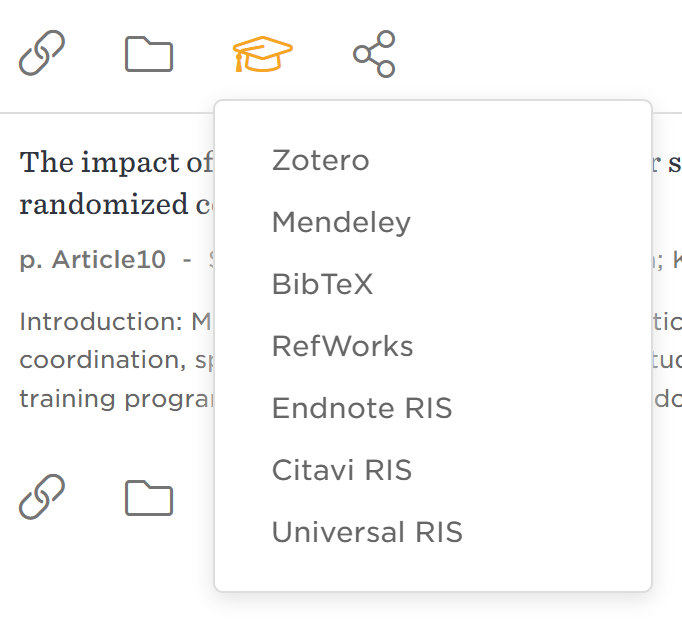Choose Mendeley in the citation export list
682x625 pixels.
pos(341,223)
